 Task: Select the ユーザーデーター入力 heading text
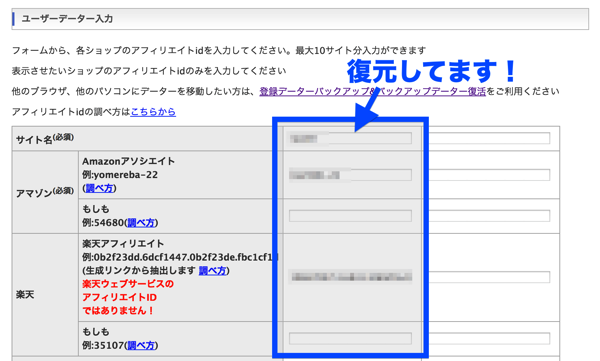[x=67, y=19]
